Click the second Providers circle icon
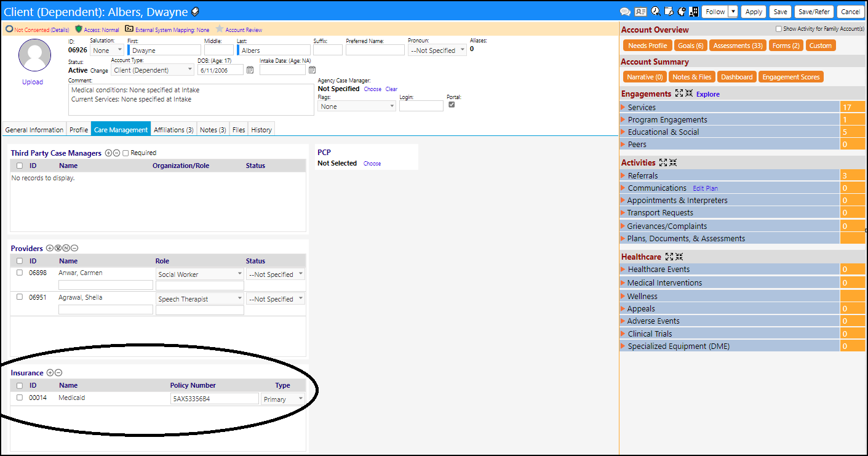 [x=58, y=248]
